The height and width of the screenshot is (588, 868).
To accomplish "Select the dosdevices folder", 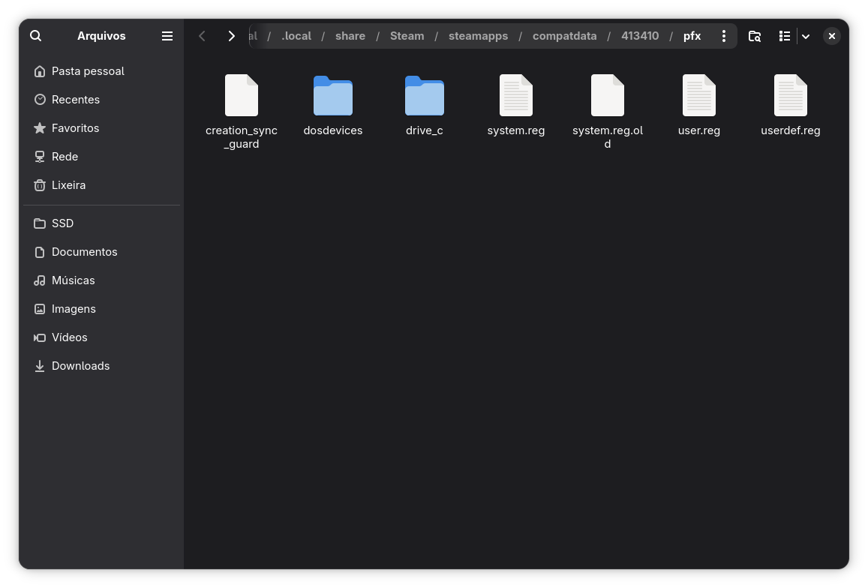I will (332, 106).
